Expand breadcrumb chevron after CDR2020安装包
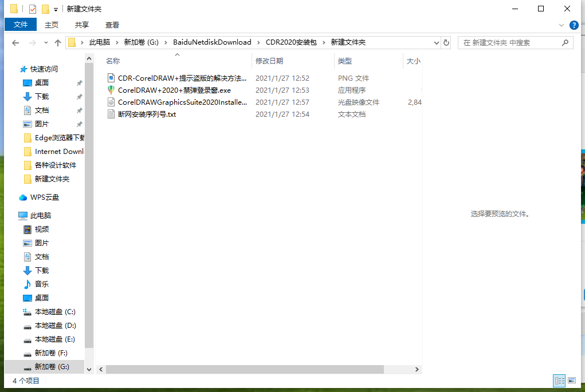585x392 pixels. tap(324, 42)
